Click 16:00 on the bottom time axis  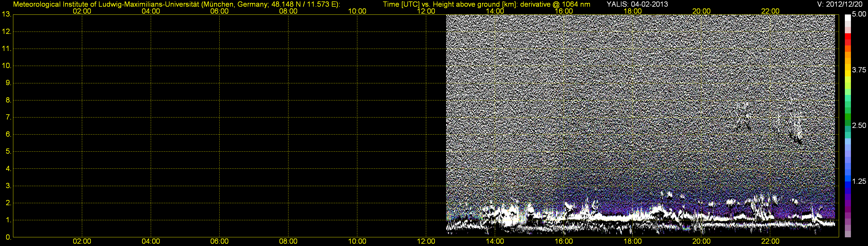564,241
